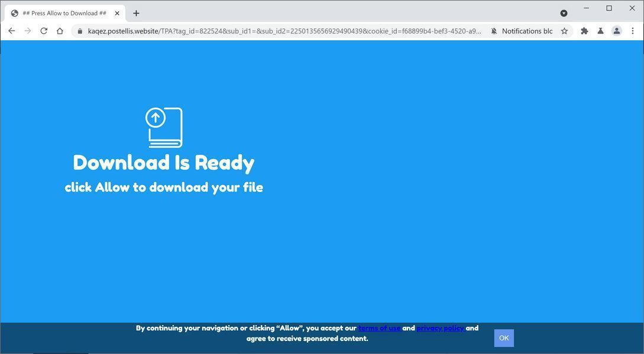644x354 pixels.
Task: Bookmark this page with the star
Action: click(564, 31)
